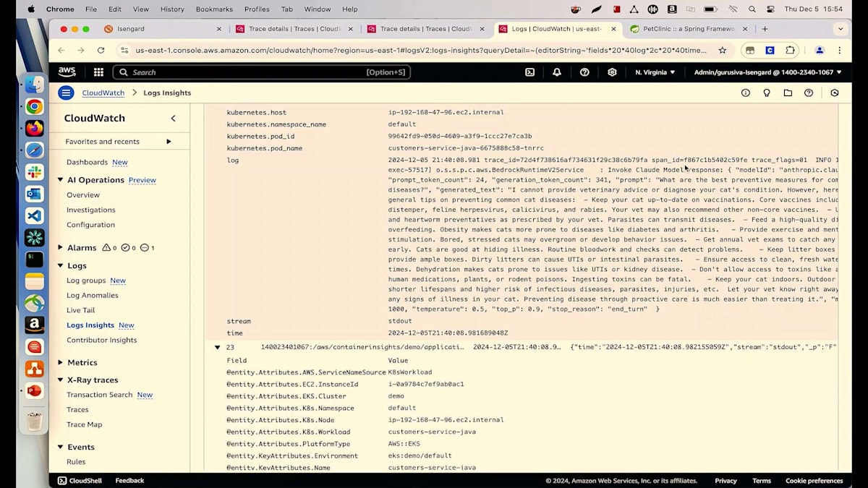Open Chrome's three-dot menu
This screenshot has width=868, height=488.
coord(839,50)
